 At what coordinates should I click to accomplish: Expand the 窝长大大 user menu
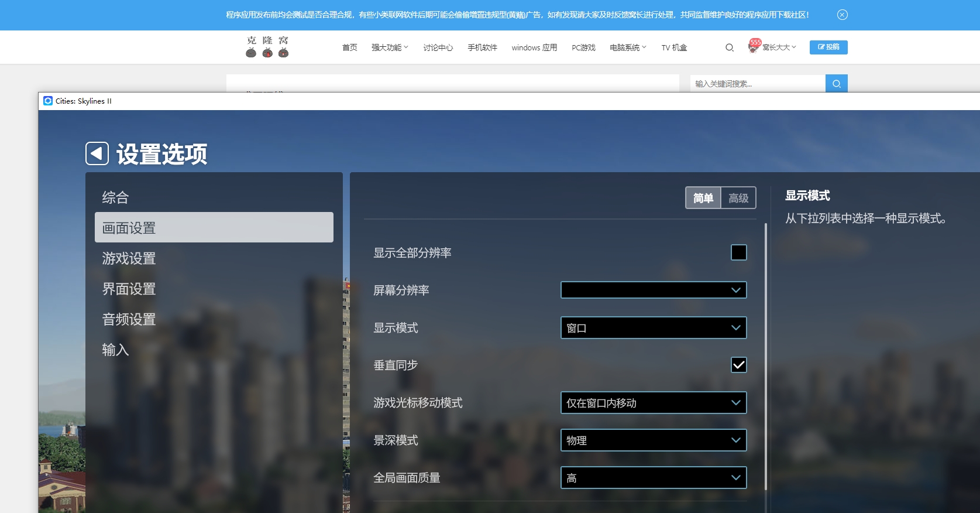(x=779, y=47)
